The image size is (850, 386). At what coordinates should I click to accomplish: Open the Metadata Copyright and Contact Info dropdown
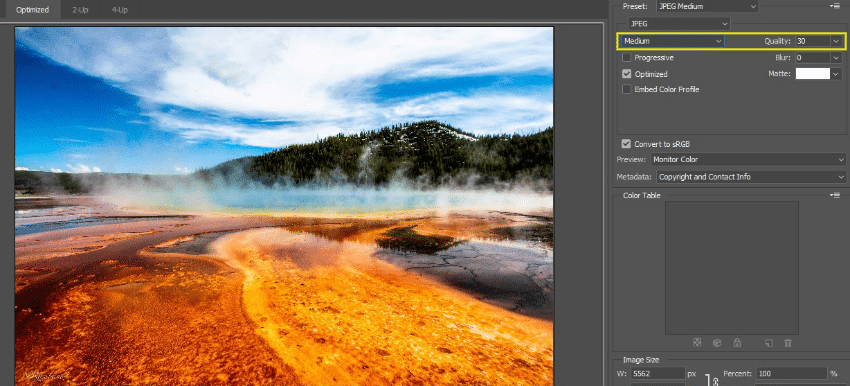coord(751,177)
